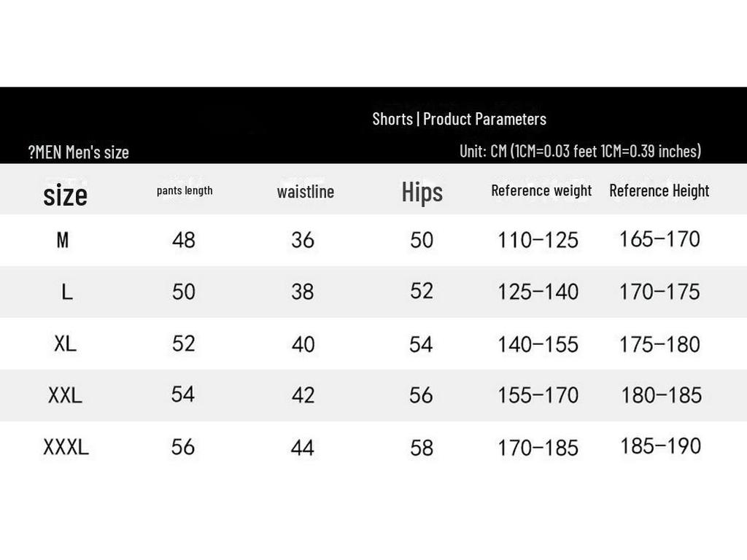Click the 'pants length' column header

point(185,190)
